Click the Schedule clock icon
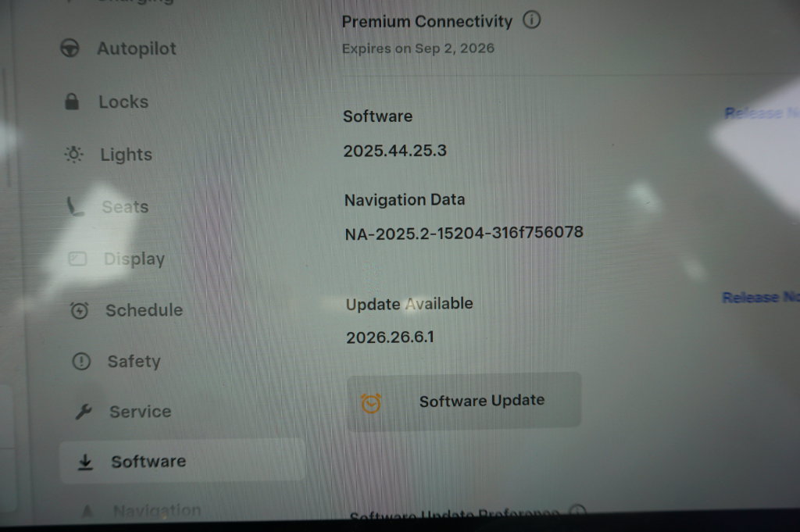The height and width of the screenshot is (532, 800). point(79,310)
